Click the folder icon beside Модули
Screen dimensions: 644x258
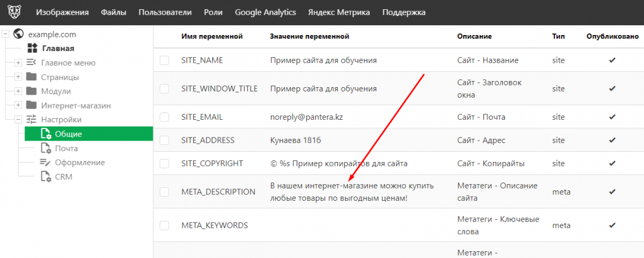tap(32, 91)
